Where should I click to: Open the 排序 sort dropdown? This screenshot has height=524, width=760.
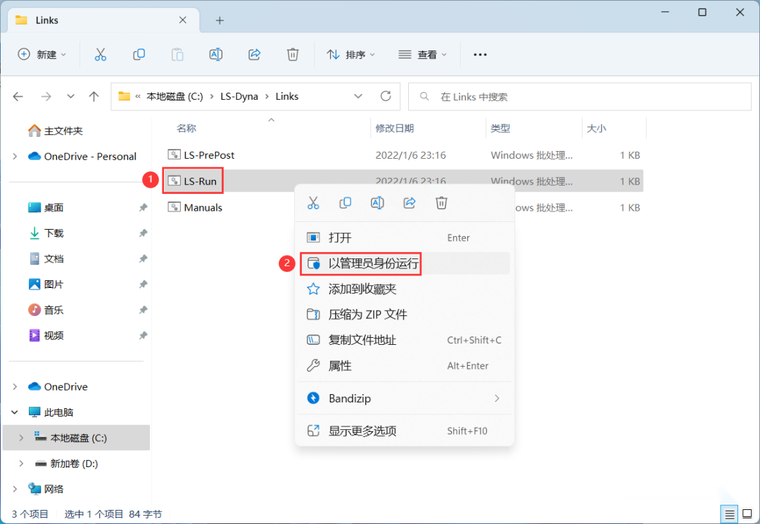(350, 54)
